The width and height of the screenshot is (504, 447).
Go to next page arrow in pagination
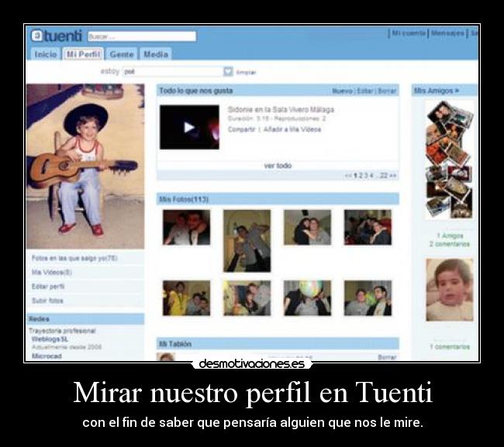[x=393, y=176]
